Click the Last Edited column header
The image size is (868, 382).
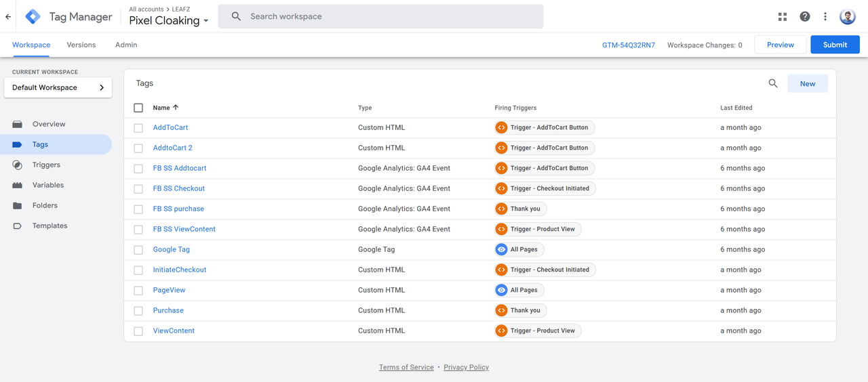pyautogui.click(x=736, y=108)
